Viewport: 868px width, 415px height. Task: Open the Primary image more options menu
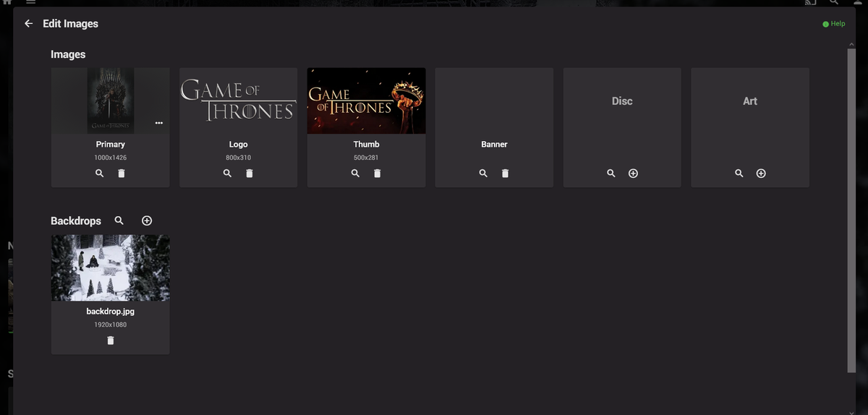click(x=158, y=123)
